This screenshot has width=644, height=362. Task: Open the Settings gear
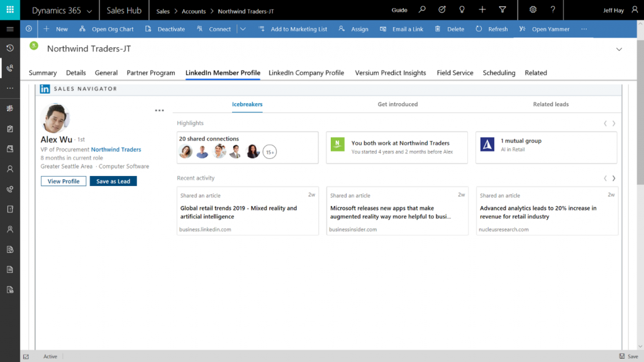coord(531,10)
